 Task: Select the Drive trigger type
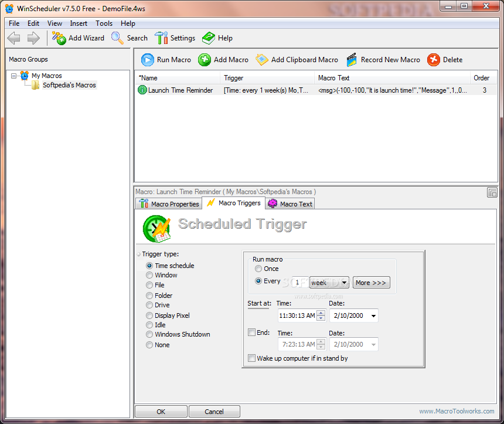[149, 305]
